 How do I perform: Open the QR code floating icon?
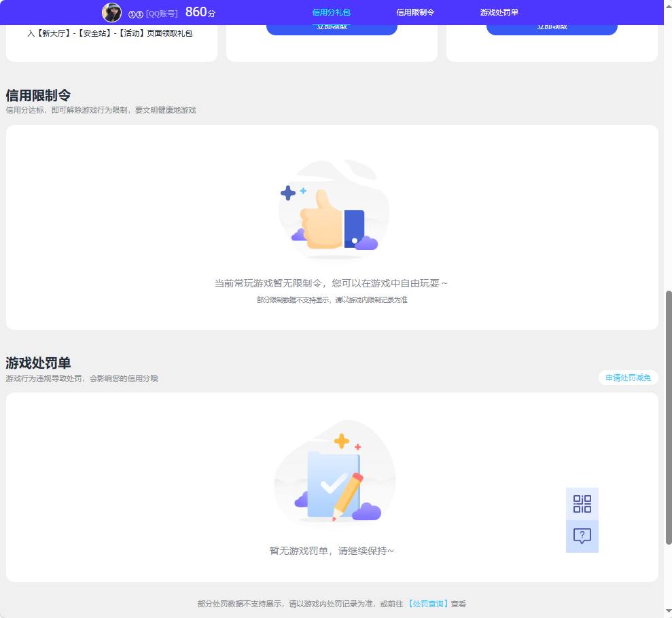pos(582,504)
